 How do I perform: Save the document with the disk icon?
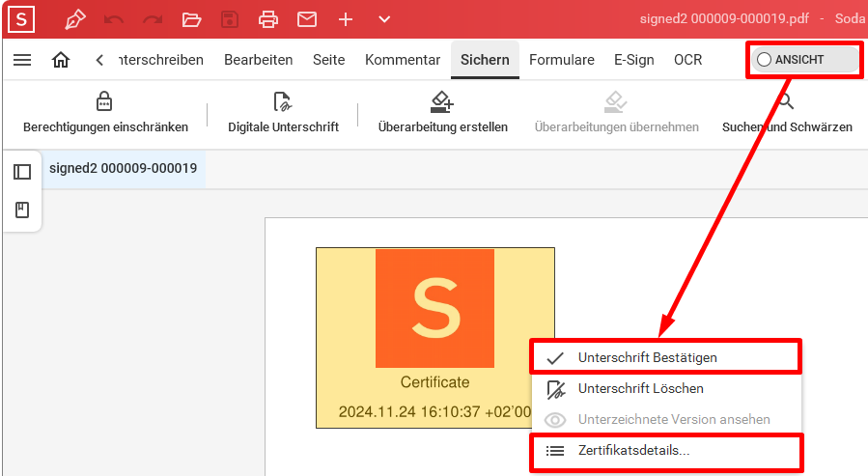click(230, 20)
